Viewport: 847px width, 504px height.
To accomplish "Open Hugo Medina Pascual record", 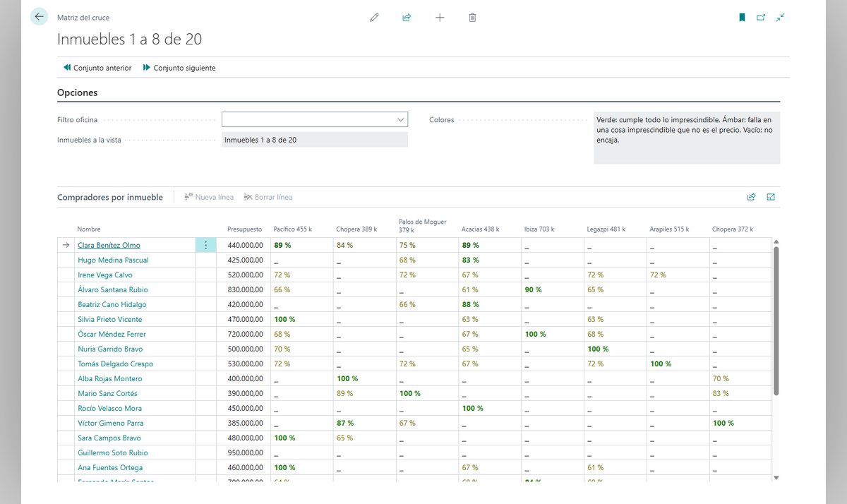I will point(113,260).
